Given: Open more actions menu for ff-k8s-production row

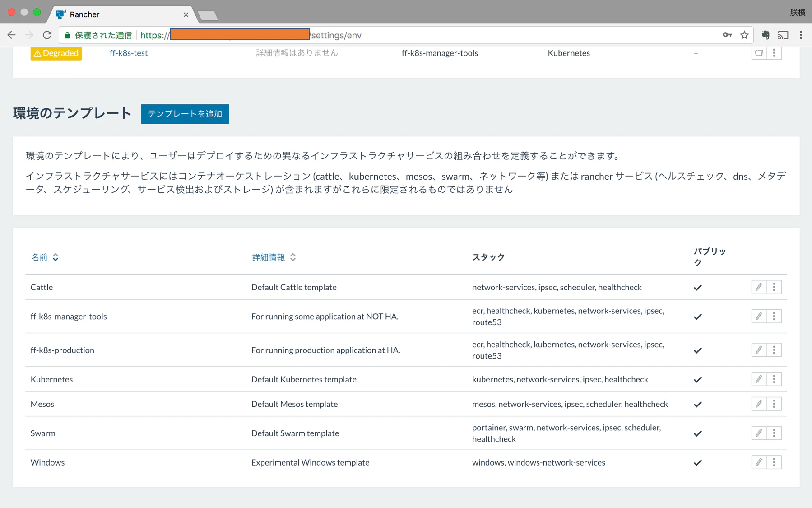Looking at the screenshot, I should 774,350.
